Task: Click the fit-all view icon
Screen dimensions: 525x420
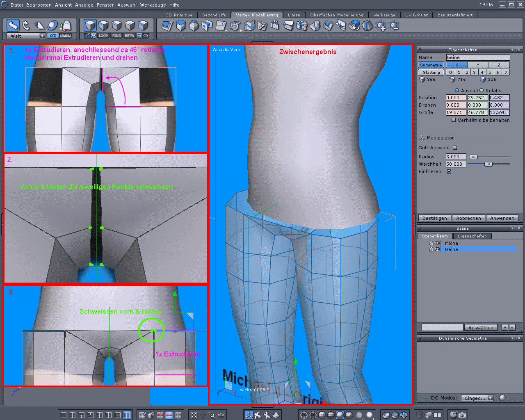Action: [x=194, y=415]
